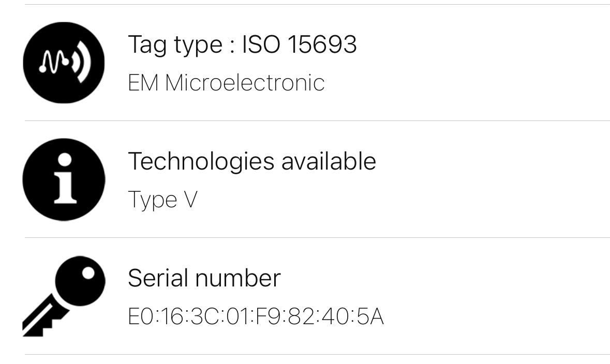
Task: Tap the 'EM' prefix of manufacturer name
Action: tap(143, 83)
